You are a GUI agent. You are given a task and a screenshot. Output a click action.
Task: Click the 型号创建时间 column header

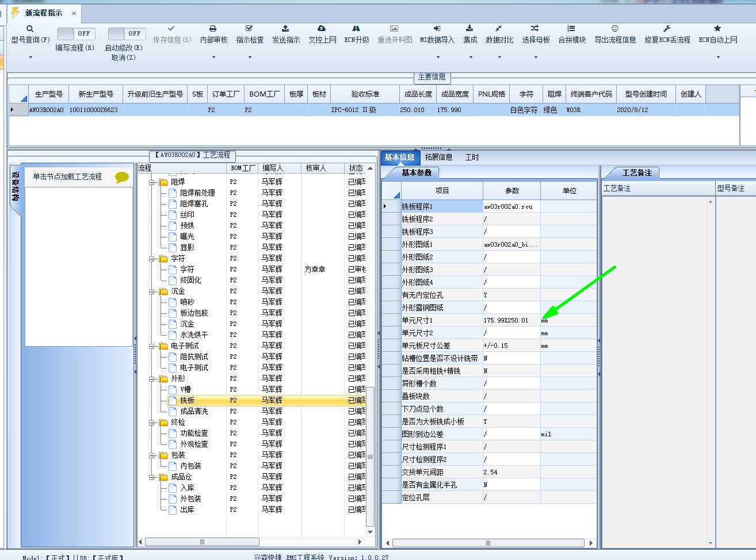click(x=646, y=94)
